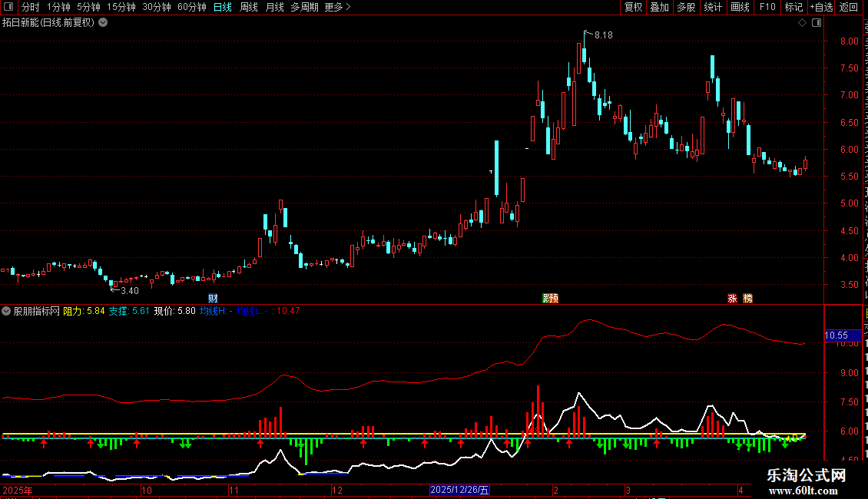The width and height of the screenshot is (868, 499).
Task: Select the 日线 daily chart tab
Action: click(223, 7)
